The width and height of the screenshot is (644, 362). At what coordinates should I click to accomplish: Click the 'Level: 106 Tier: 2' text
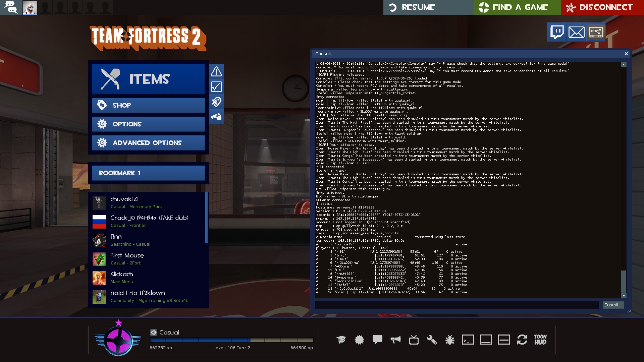point(231,348)
